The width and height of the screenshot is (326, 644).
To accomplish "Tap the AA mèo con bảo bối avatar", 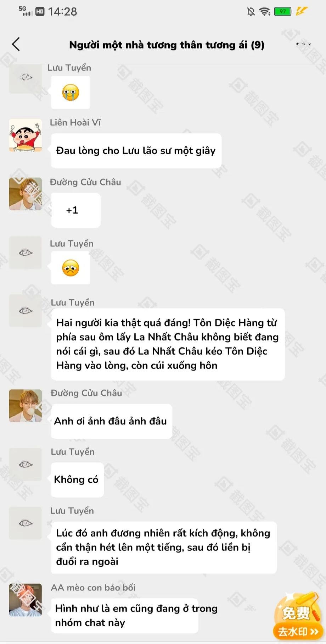I will tap(26, 600).
